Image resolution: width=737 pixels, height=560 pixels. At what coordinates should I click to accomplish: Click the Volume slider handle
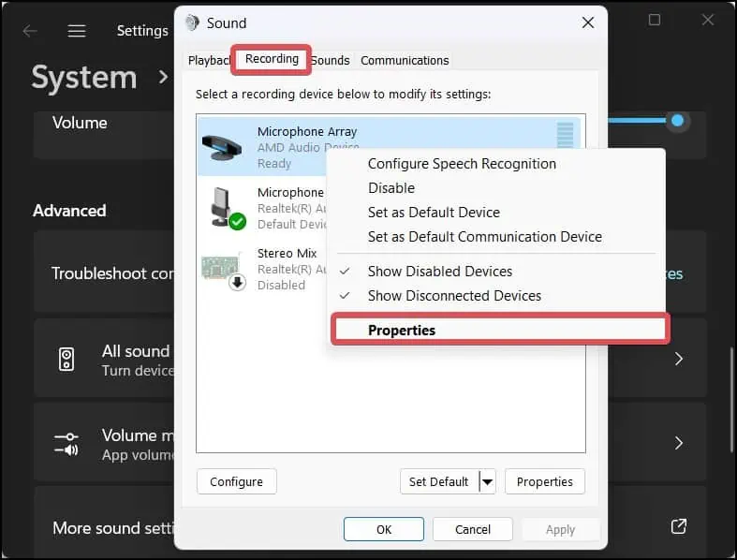[678, 120]
